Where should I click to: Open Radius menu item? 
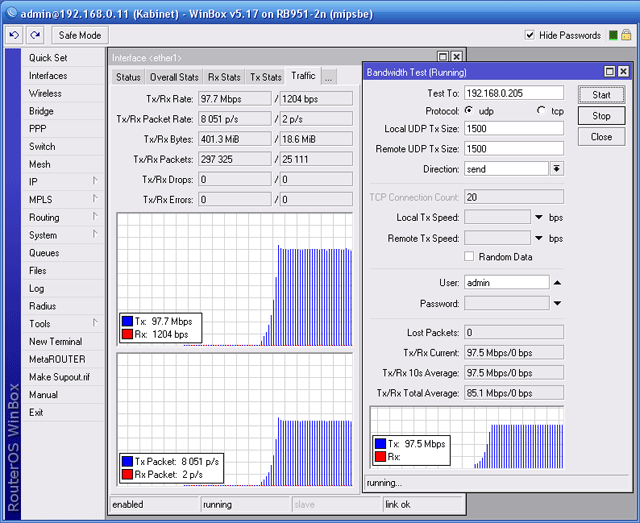click(x=63, y=306)
